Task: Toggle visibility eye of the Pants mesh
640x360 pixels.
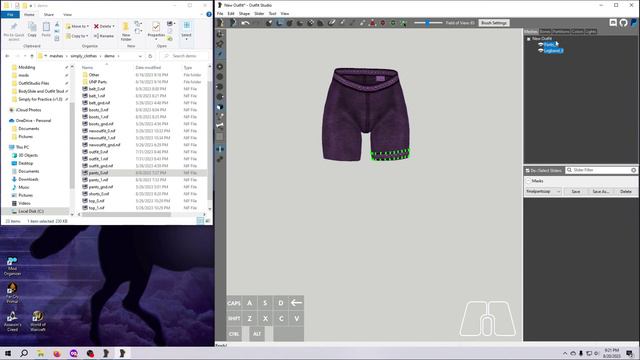Action: (x=540, y=44)
